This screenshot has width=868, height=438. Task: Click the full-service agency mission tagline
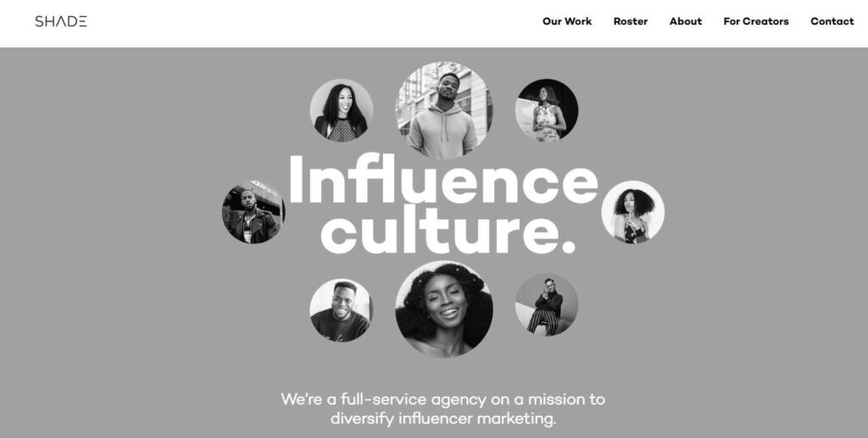(x=442, y=399)
